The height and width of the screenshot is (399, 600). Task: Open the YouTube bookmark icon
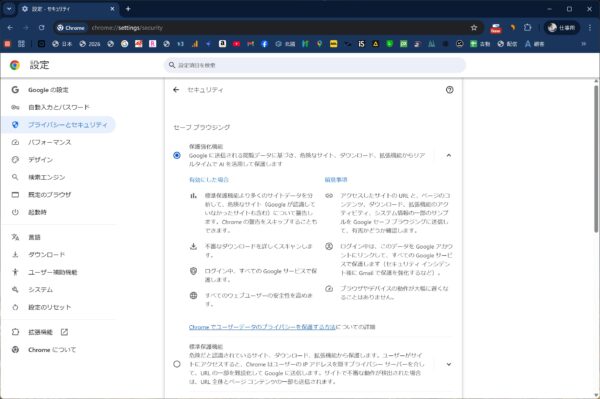[236, 44]
